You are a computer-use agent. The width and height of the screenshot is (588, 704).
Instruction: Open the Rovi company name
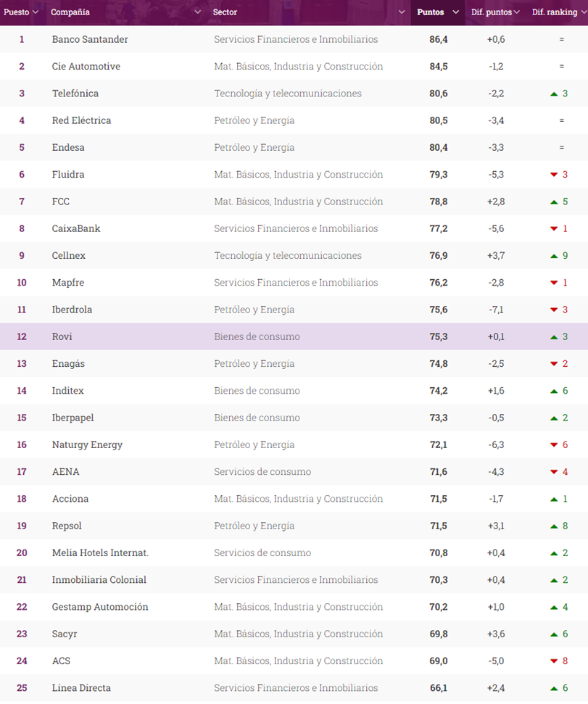pos(62,336)
